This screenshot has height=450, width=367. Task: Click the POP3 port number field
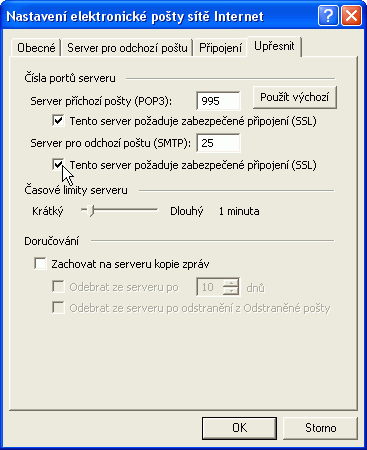(x=218, y=101)
